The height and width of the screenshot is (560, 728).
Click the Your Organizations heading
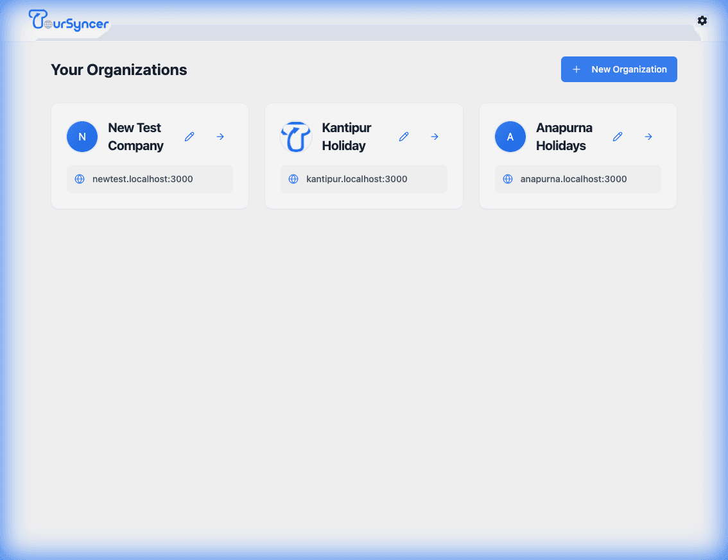click(x=119, y=69)
